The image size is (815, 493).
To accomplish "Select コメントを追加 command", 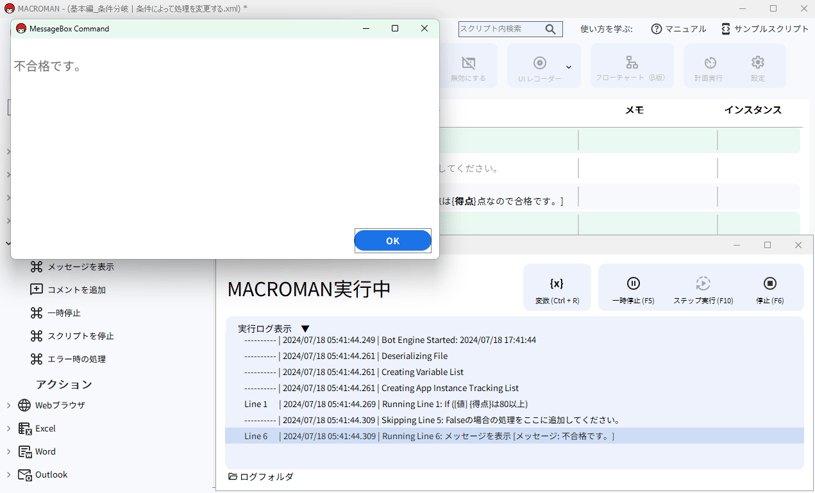I will (76, 290).
